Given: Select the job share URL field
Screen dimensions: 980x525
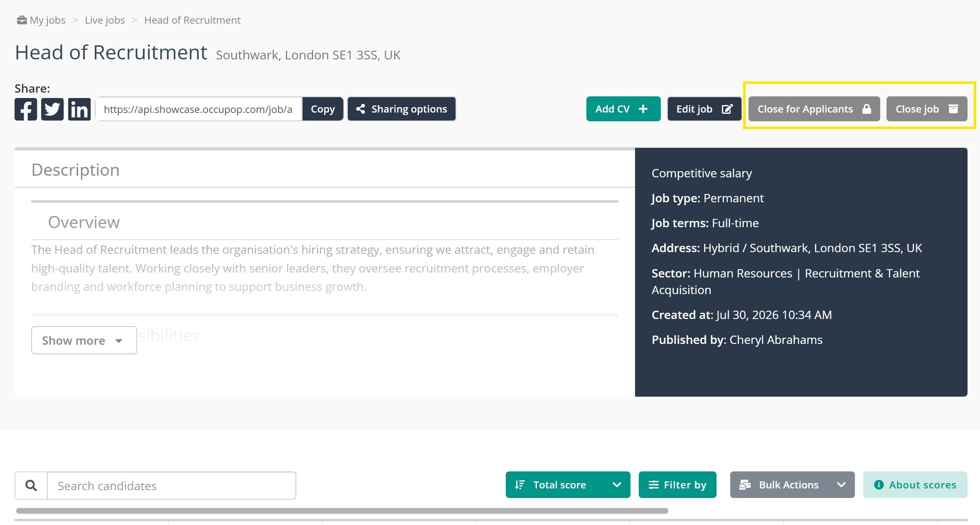Looking at the screenshot, I should (199, 109).
